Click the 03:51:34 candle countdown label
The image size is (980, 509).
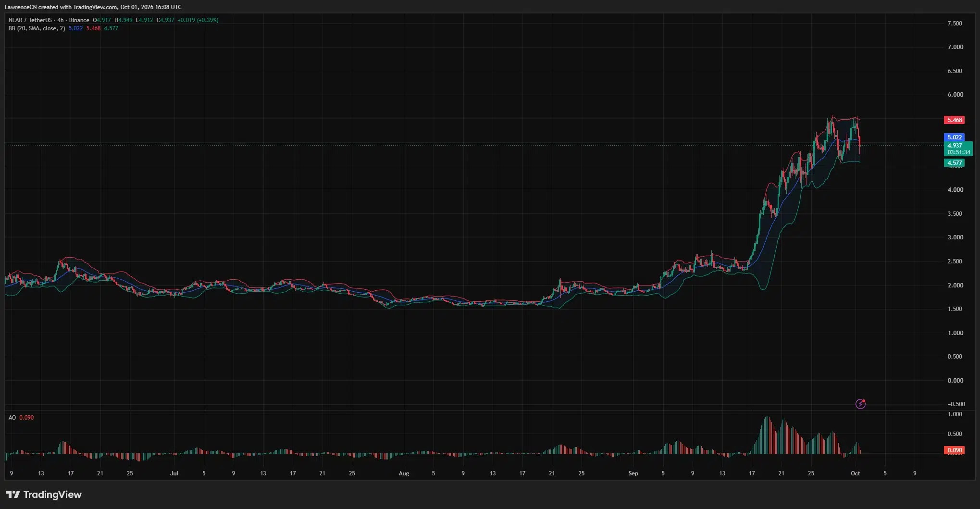[958, 152]
